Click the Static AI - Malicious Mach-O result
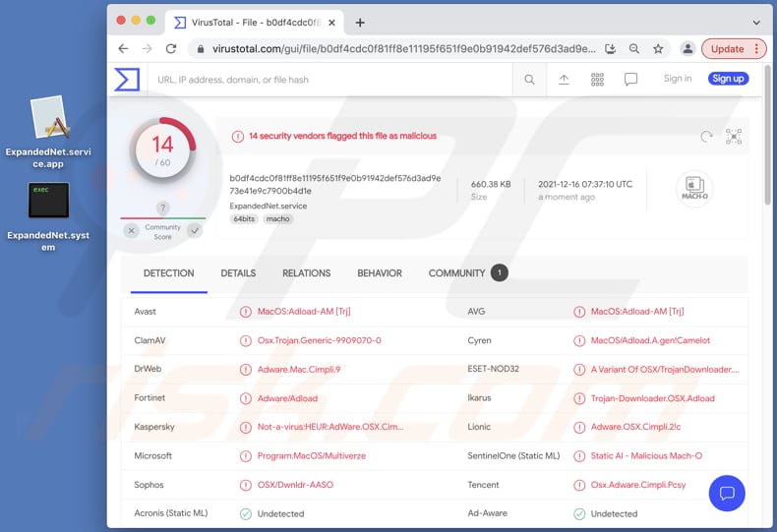The image size is (777, 532). pos(646,455)
